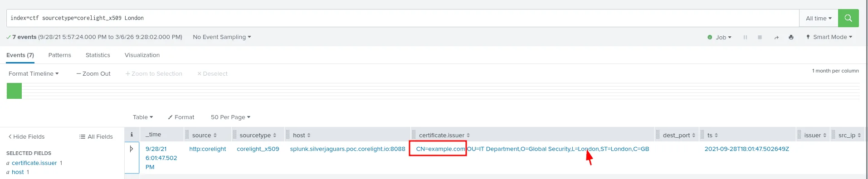Viewport: 868px width, 179px height.
Task: Switch to the Events (7) tab
Action: point(20,55)
